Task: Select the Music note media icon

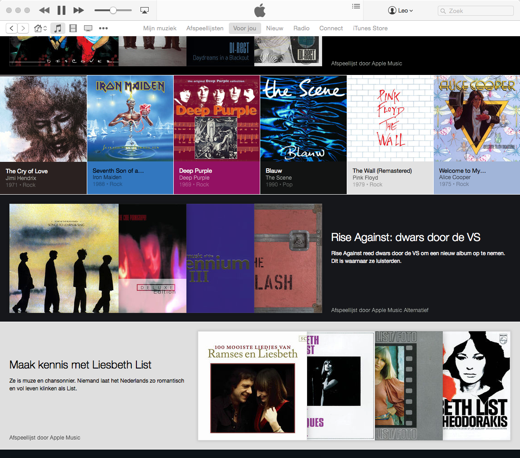Action: pos(58,28)
